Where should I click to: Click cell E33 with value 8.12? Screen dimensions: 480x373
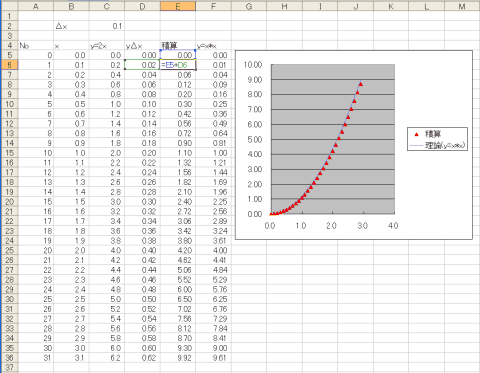178,328
